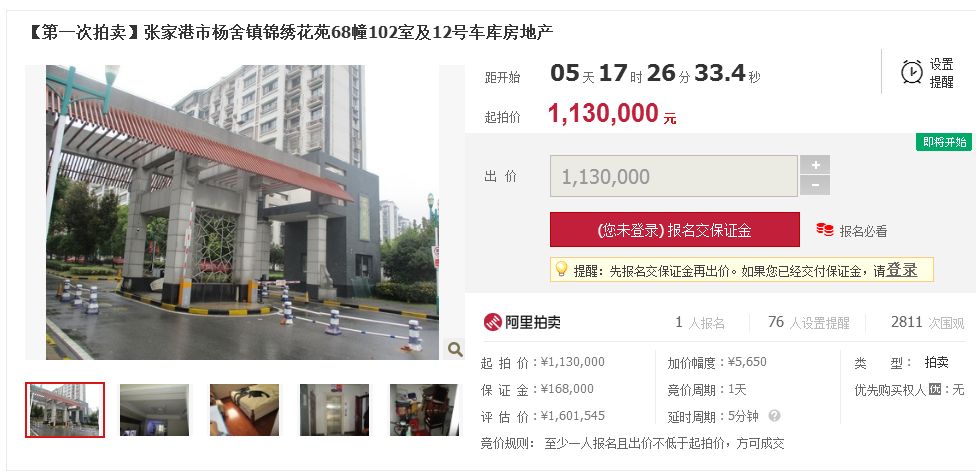Click the alarm clock reminder icon
The height and width of the screenshot is (476, 976).
(x=912, y=72)
